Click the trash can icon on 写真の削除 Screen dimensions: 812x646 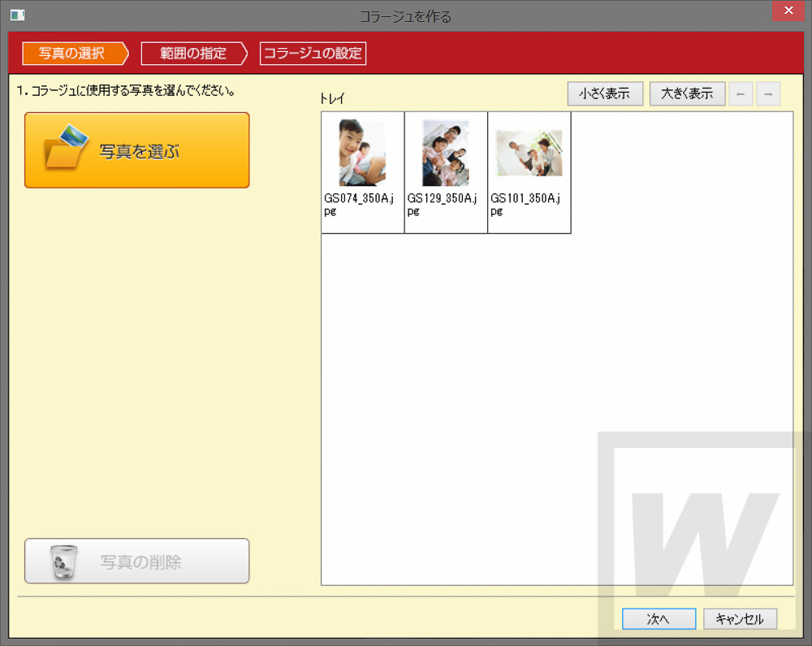[x=63, y=562]
